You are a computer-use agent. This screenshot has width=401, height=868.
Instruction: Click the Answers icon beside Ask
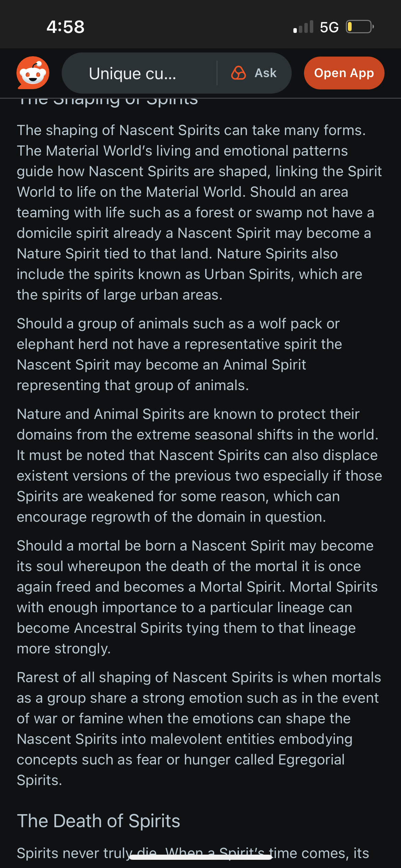coord(239,73)
